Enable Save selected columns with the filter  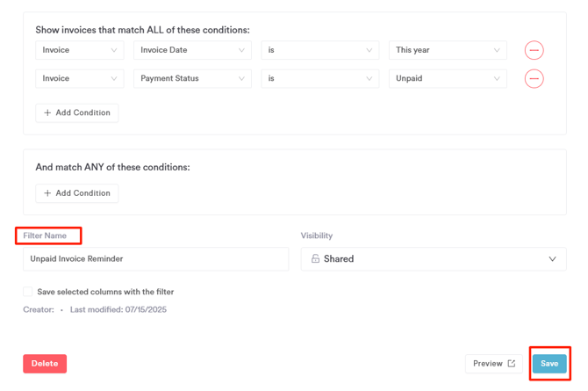click(28, 292)
